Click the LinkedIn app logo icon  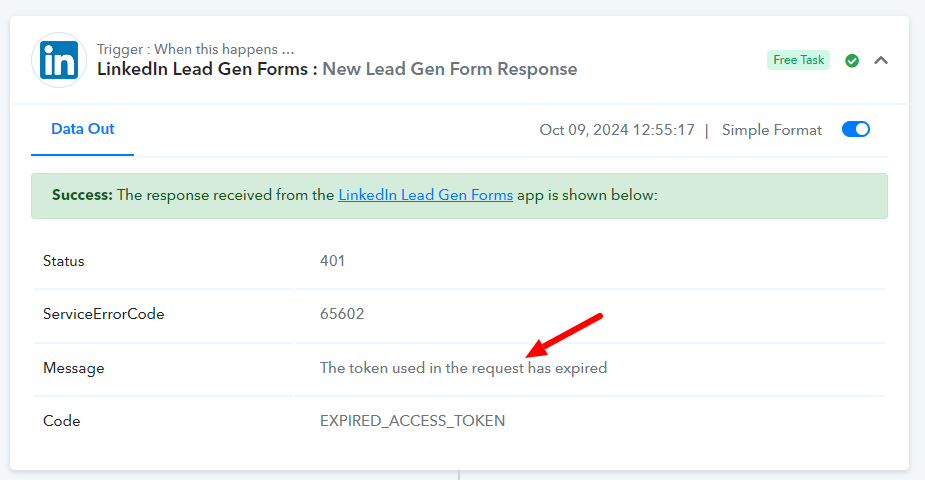tap(59, 60)
